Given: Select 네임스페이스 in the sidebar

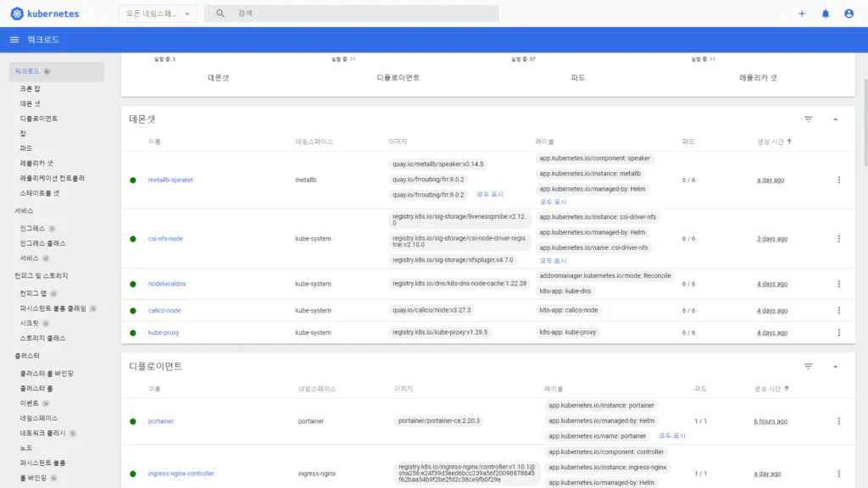Looking at the screenshot, I should tap(39, 418).
